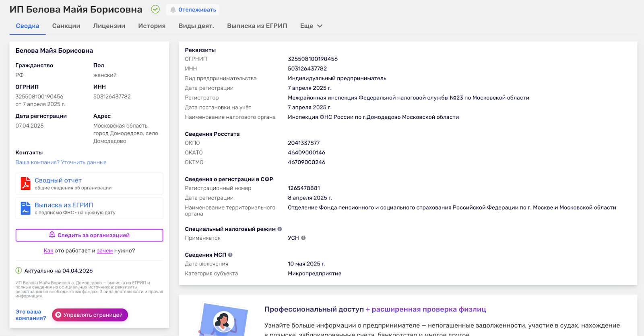Image resolution: width=644 pixels, height=336 pixels.
Task: Click the Управлять страницей button
Action: pos(90,315)
